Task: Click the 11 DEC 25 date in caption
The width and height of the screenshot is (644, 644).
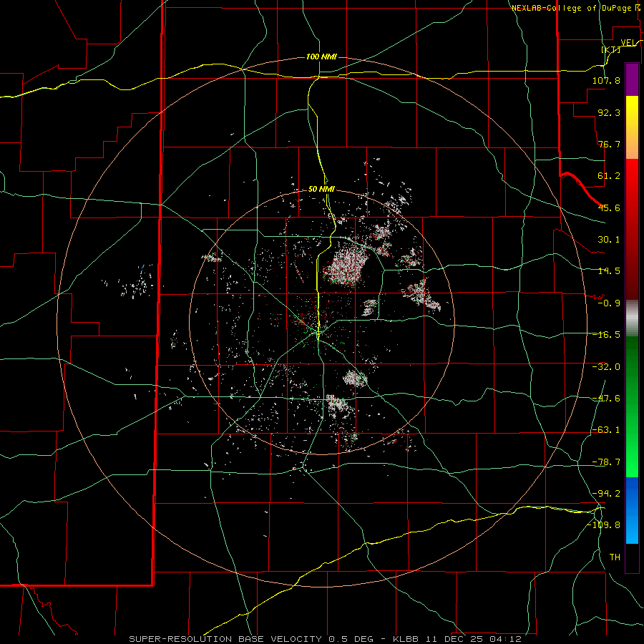Action: pos(454,639)
